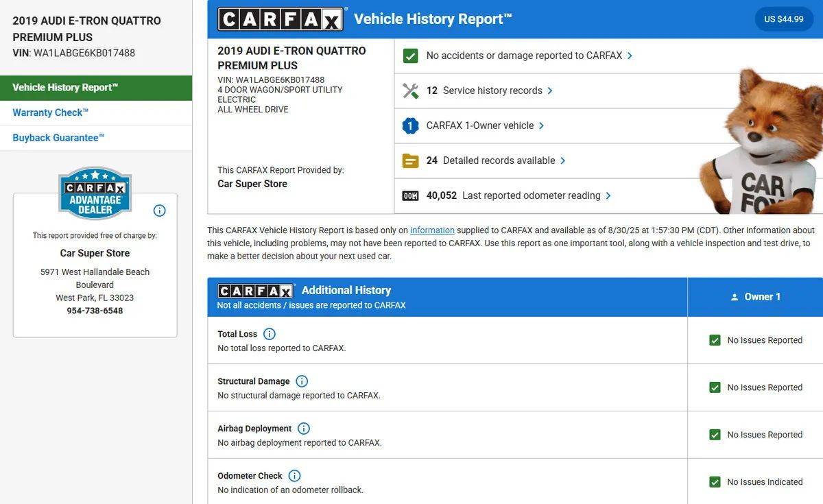Click the Owner 1 person icon
Image resolution: width=823 pixels, height=504 pixels.
click(735, 298)
